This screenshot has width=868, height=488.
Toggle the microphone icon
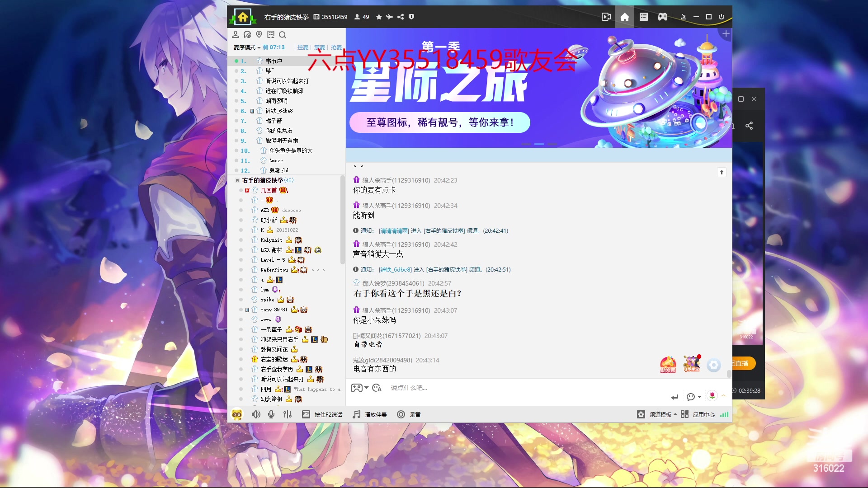click(271, 414)
